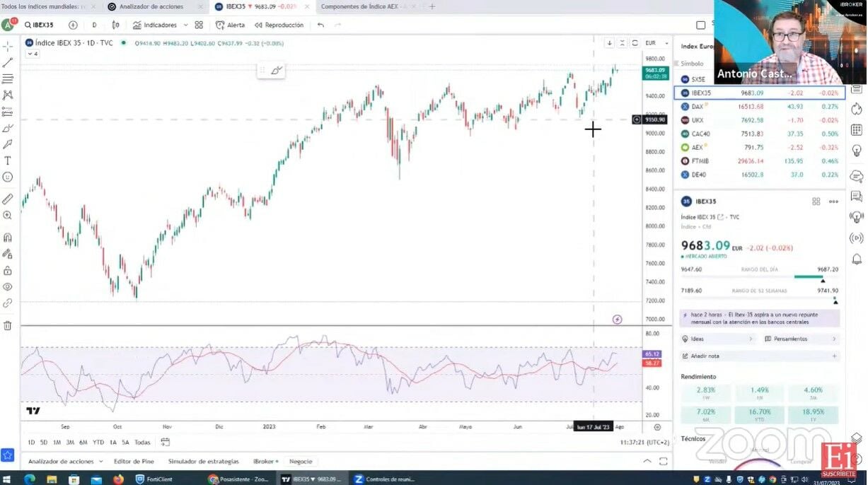Expand the indicator favorites dropdown arrow

(x=185, y=25)
